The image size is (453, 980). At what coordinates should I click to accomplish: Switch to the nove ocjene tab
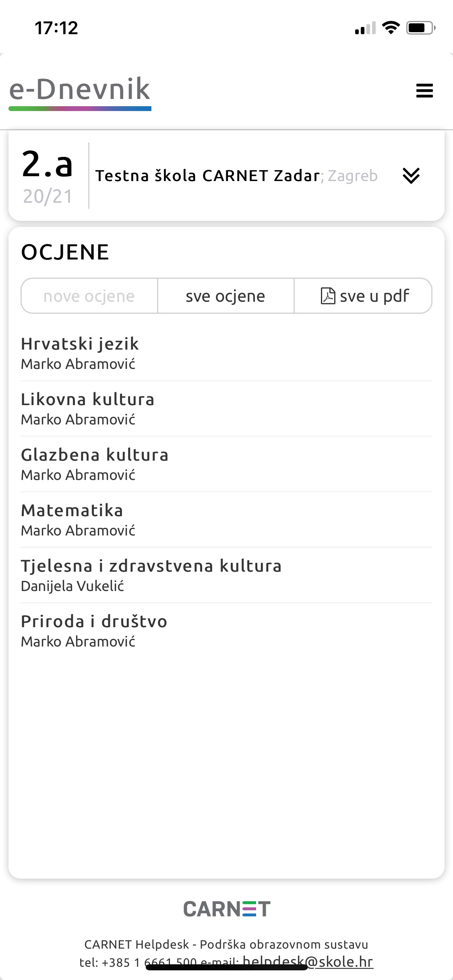[89, 296]
